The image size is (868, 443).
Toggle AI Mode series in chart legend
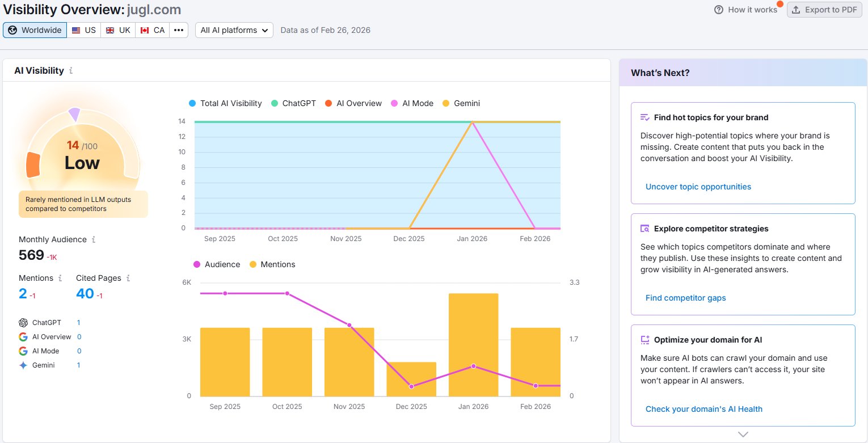point(412,103)
